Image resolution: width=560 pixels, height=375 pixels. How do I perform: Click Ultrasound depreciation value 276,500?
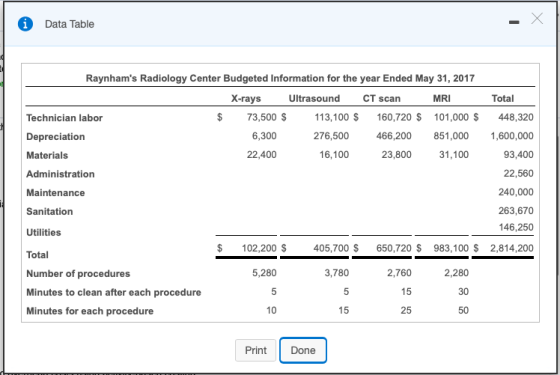click(x=331, y=136)
